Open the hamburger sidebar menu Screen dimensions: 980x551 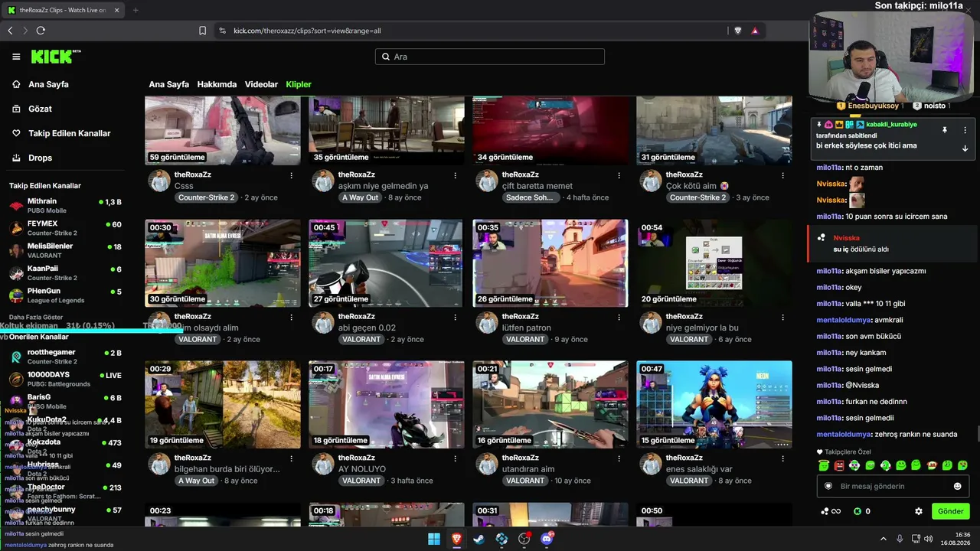tap(16, 57)
